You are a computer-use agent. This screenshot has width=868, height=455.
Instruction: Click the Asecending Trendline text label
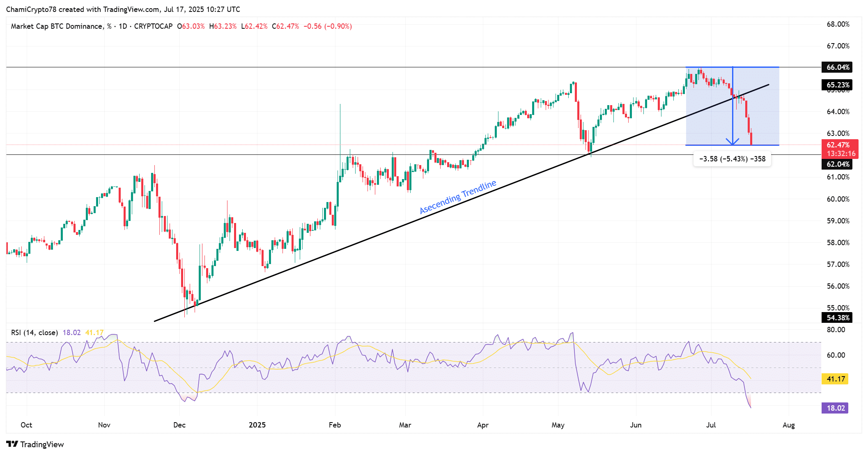pos(458,197)
